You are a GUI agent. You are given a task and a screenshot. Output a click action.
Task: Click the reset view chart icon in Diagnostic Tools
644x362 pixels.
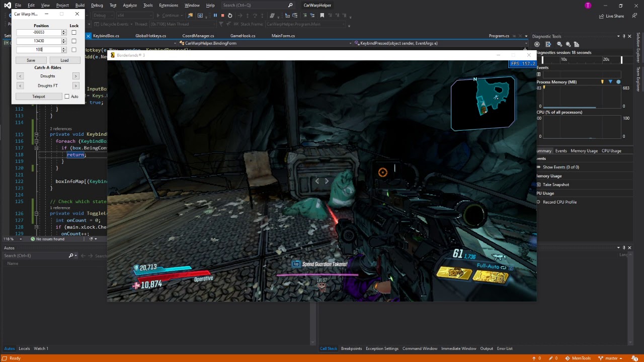577,44
